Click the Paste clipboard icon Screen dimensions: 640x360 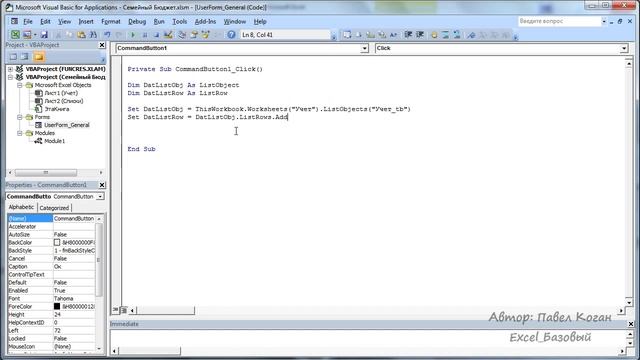(81, 35)
